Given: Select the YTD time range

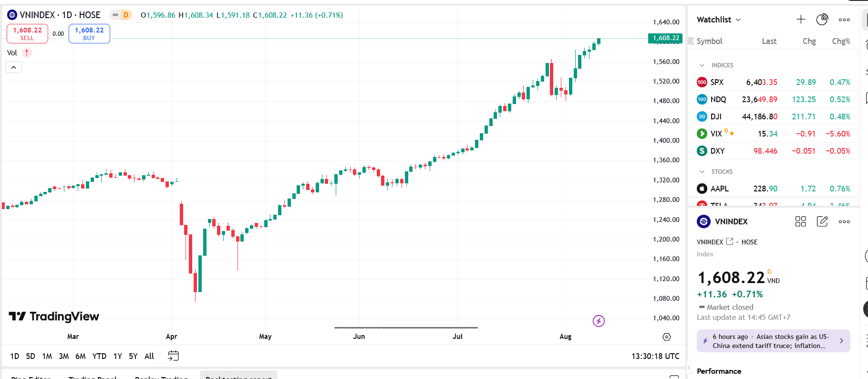Looking at the screenshot, I should [x=99, y=356].
